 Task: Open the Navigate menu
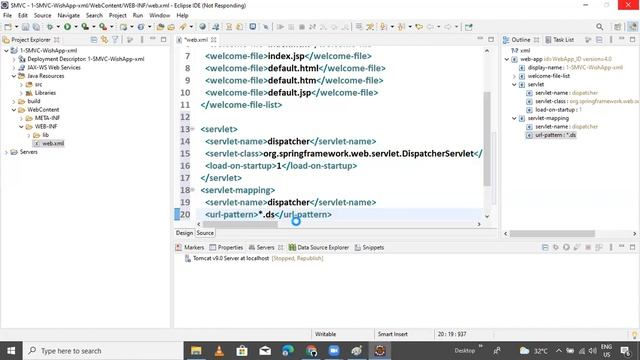(69, 16)
